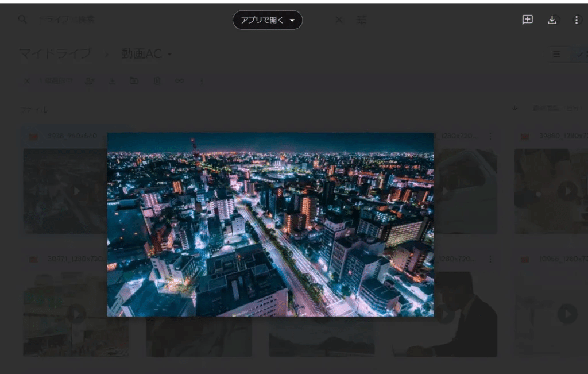Select the file named 3938_960x540
The width and height of the screenshot is (588, 374).
click(x=72, y=136)
